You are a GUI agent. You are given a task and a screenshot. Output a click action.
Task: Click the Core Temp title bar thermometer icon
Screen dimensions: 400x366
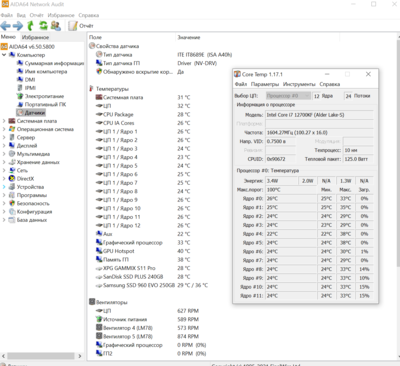pyautogui.click(x=237, y=74)
